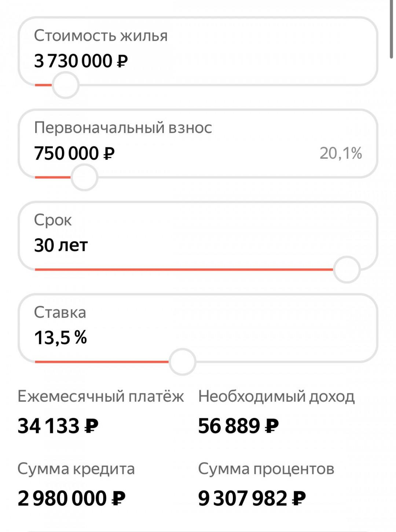Click the 20,1% down payment percentage
Screen dimensions: 396x532
click(x=341, y=153)
